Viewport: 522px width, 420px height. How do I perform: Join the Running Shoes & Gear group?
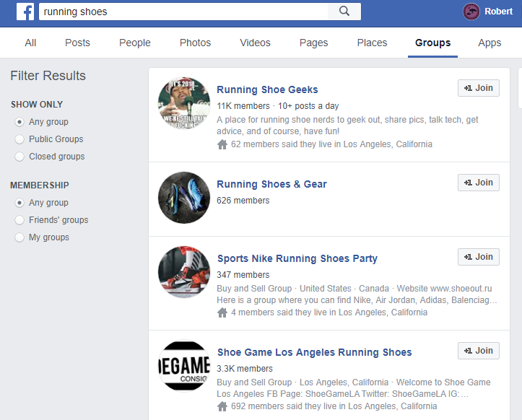pyautogui.click(x=479, y=183)
